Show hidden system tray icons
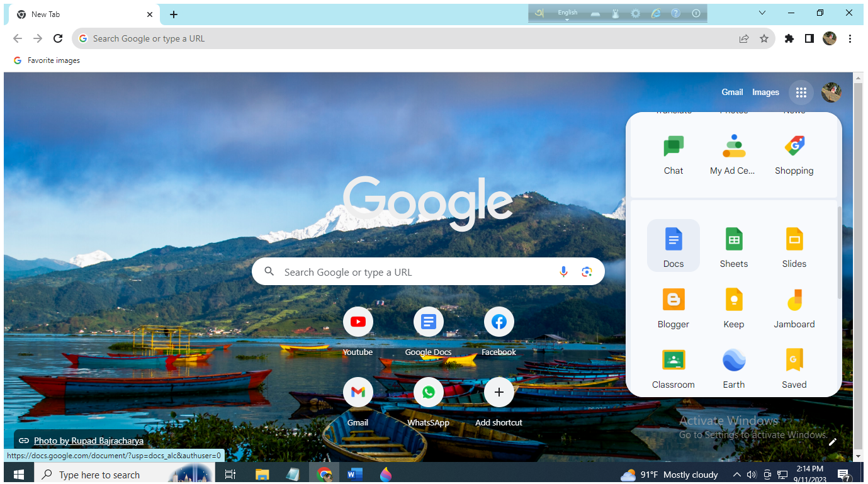 click(736, 475)
